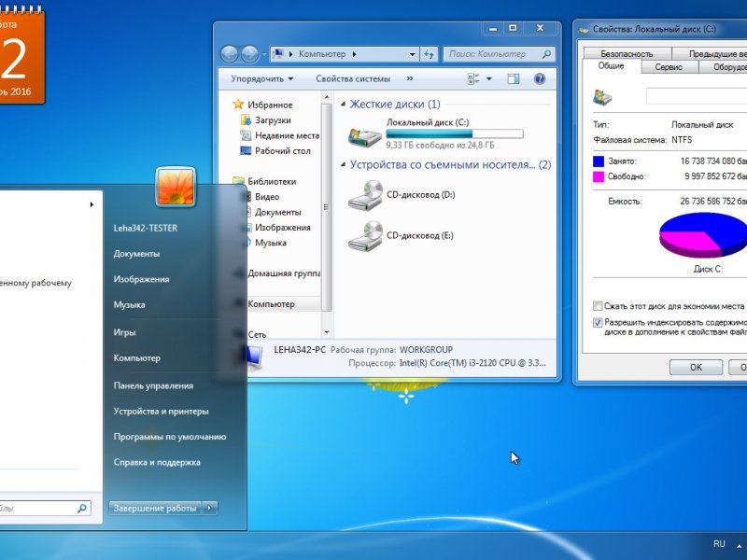Select Компьютер in navigation pane
Viewport: 747px width, 560px height.
[271, 304]
